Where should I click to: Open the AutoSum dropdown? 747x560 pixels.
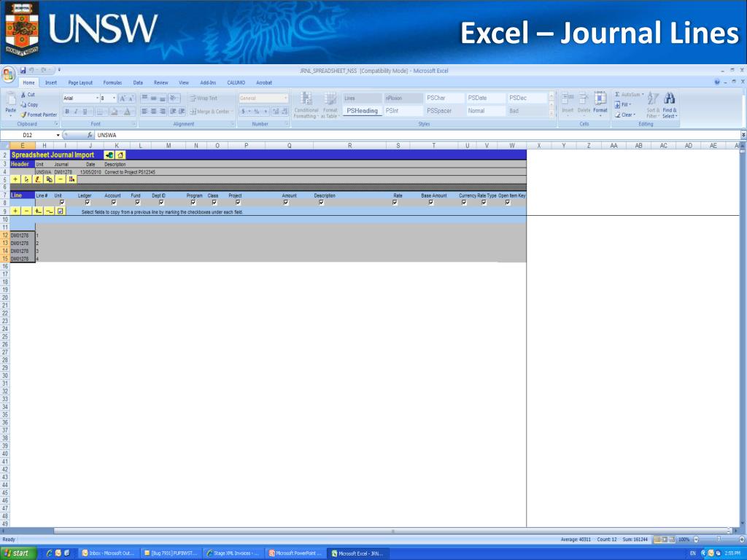coord(642,95)
